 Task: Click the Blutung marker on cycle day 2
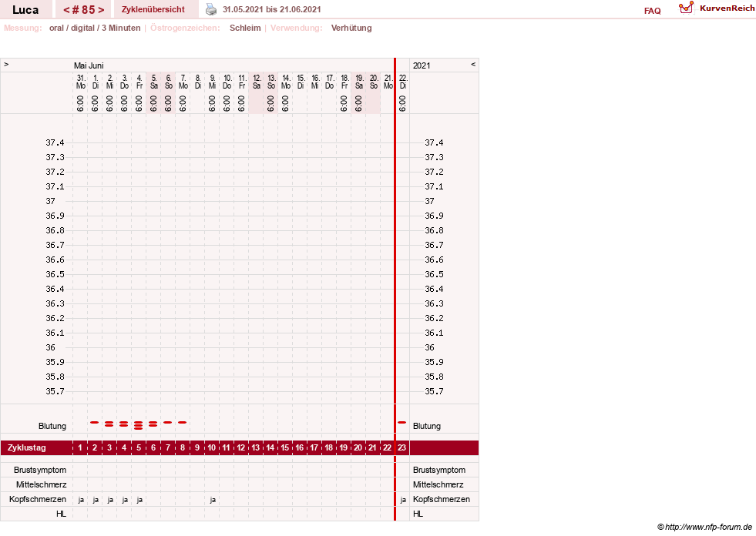(x=95, y=422)
